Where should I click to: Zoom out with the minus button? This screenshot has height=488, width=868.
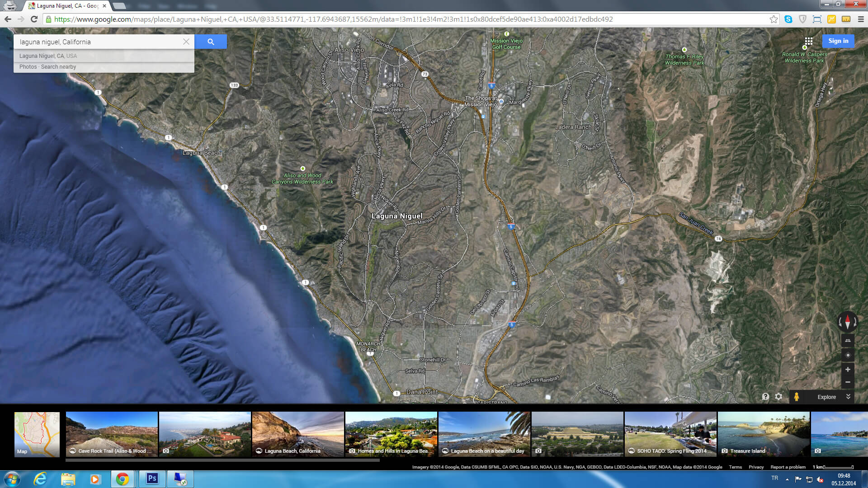tap(848, 382)
